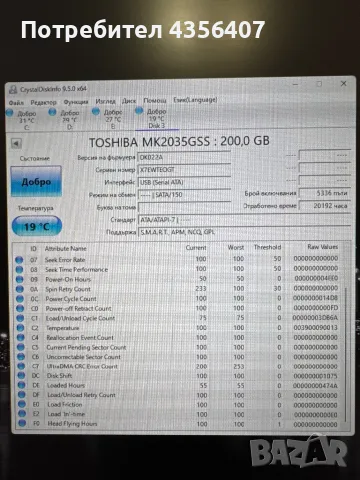
Task: Click the CrystalDiskInfo title bar icon
Action: click(13, 90)
